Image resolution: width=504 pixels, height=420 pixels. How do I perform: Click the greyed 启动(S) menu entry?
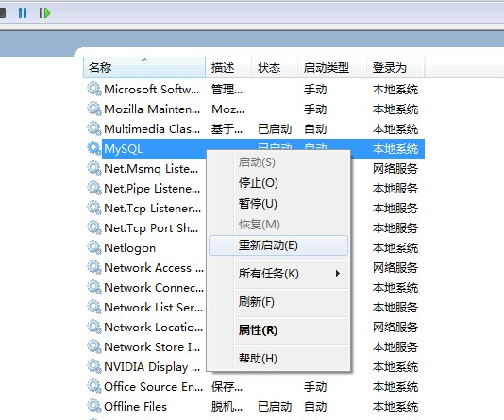point(278,162)
